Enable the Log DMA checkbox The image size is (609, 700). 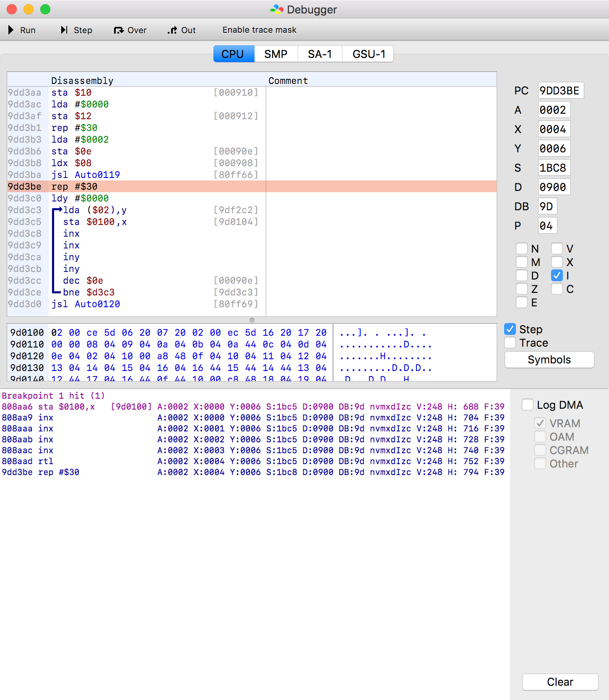(x=528, y=405)
